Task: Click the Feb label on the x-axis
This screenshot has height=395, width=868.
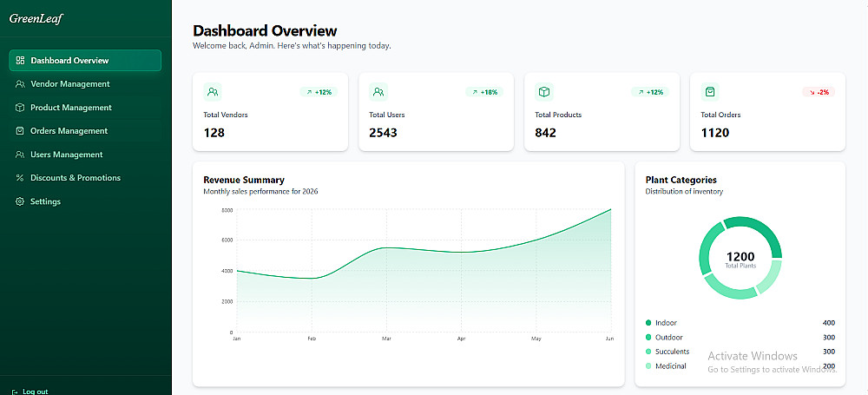Action: (x=312, y=339)
